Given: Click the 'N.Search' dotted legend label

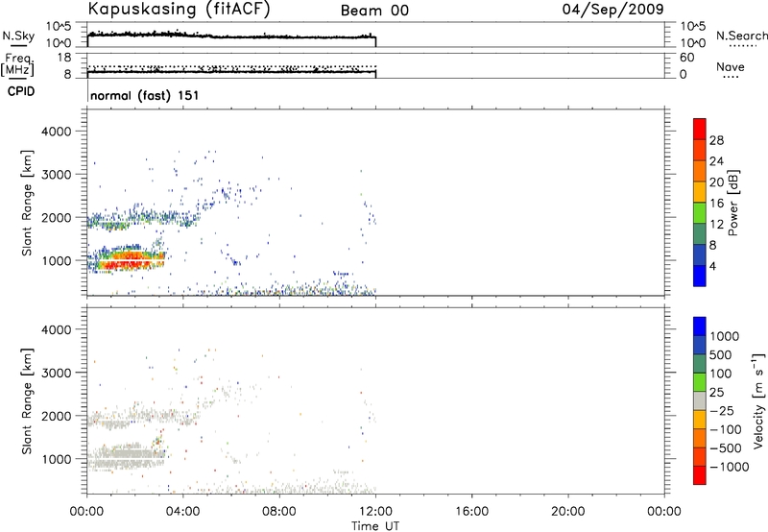Looking at the screenshot, I should 741,36.
